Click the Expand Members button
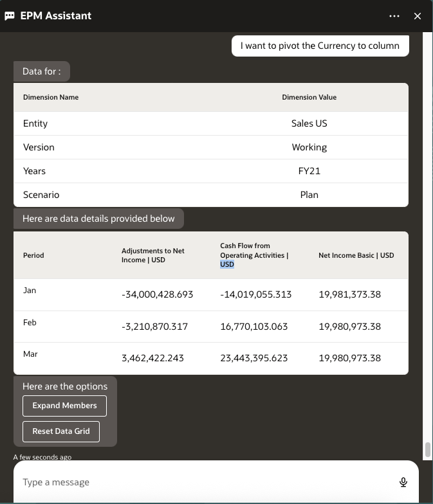433x504 pixels. (x=64, y=406)
